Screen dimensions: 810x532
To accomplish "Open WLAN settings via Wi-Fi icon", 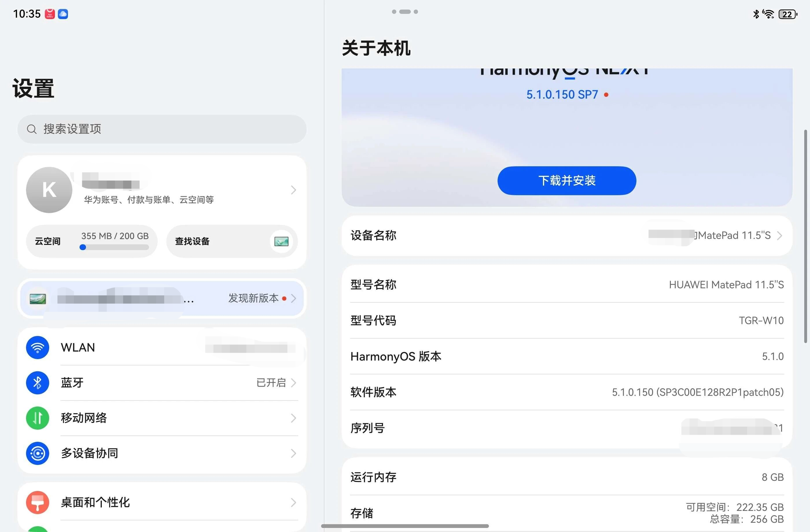I will pyautogui.click(x=37, y=347).
